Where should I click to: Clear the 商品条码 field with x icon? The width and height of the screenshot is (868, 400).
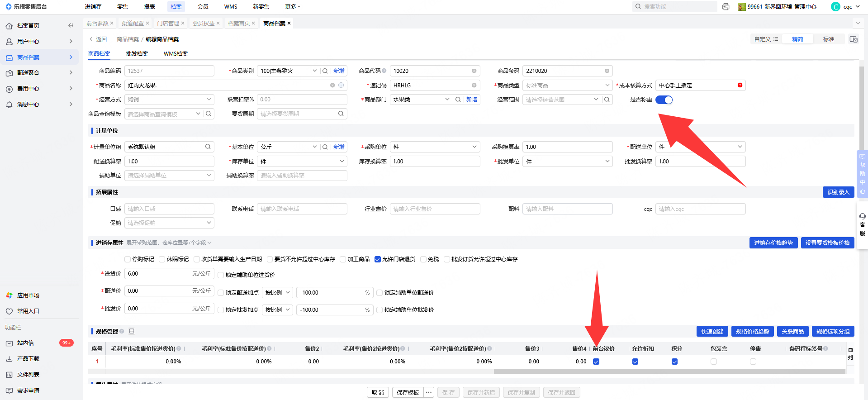(x=607, y=71)
